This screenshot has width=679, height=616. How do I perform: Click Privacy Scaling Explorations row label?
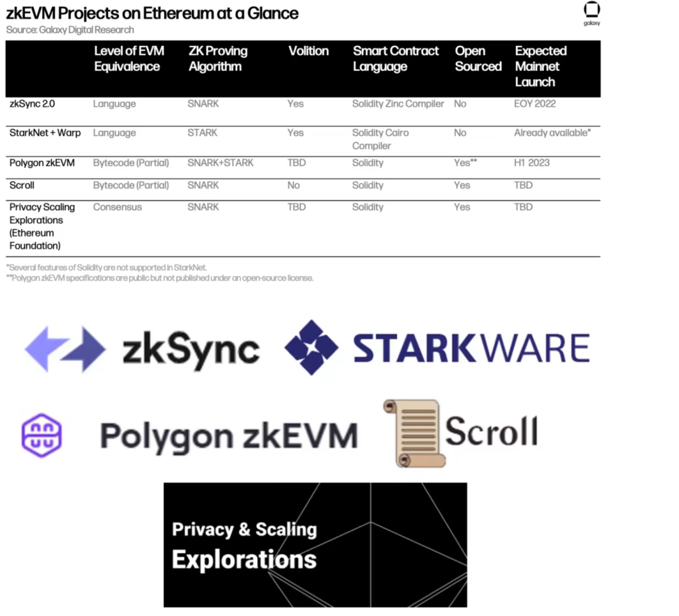point(42,226)
